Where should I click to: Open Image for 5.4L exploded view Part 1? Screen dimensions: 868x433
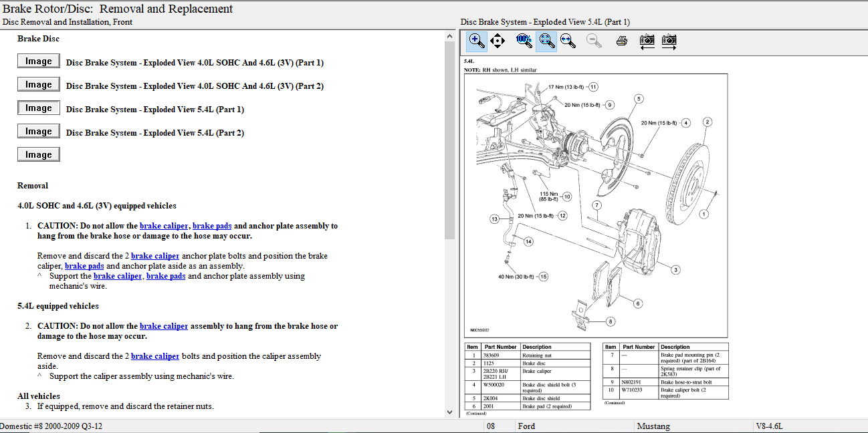coord(39,108)
